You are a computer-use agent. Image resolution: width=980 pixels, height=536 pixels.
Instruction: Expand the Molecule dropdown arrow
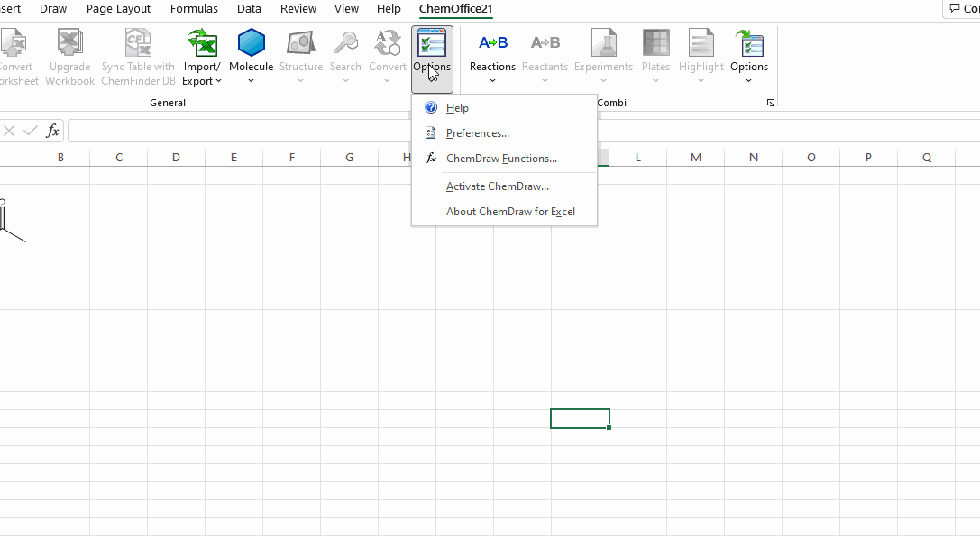click(252, 81)
